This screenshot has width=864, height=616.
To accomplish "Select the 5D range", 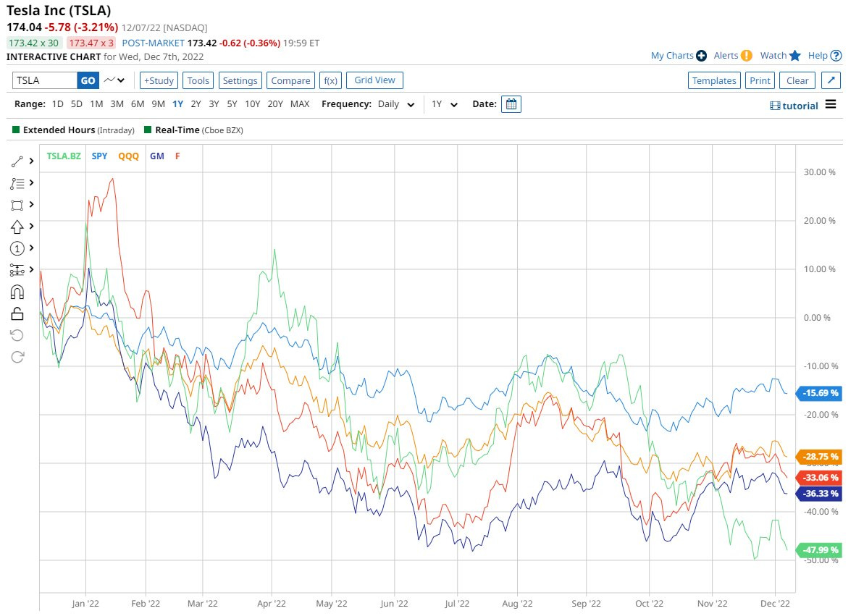I will click(x=77, y=104).
